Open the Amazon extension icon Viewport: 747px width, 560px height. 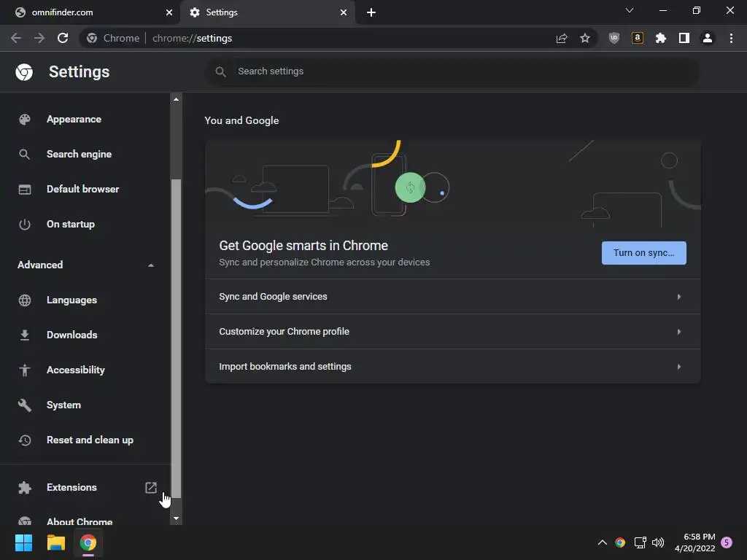pos(638,38)
